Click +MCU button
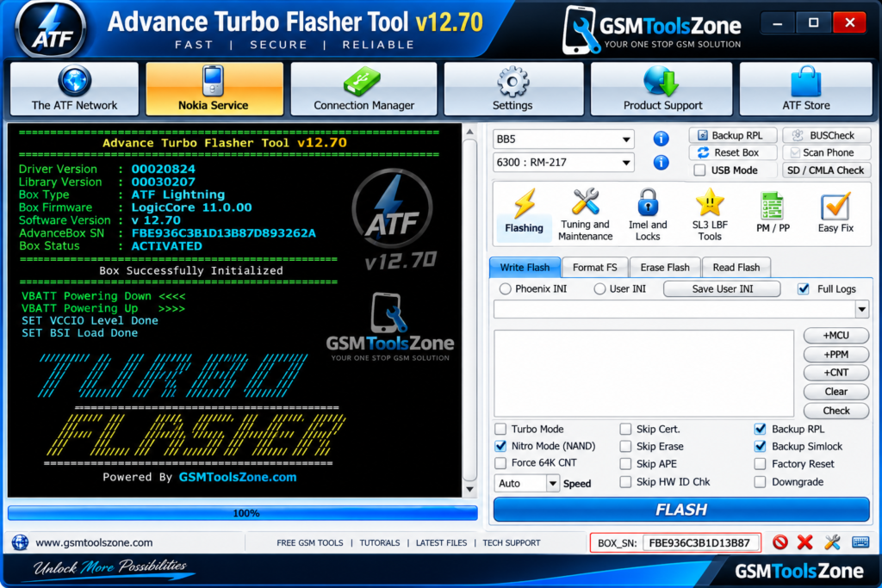The height and width of the screenshot is (588, 882). click(x=835, y=335)
